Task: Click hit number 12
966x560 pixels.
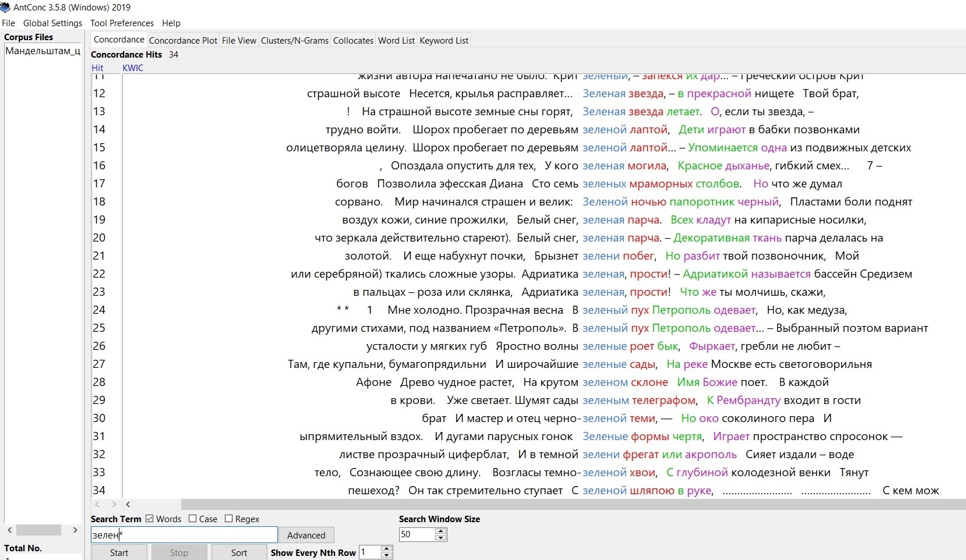Action: [x=99, y=93]
